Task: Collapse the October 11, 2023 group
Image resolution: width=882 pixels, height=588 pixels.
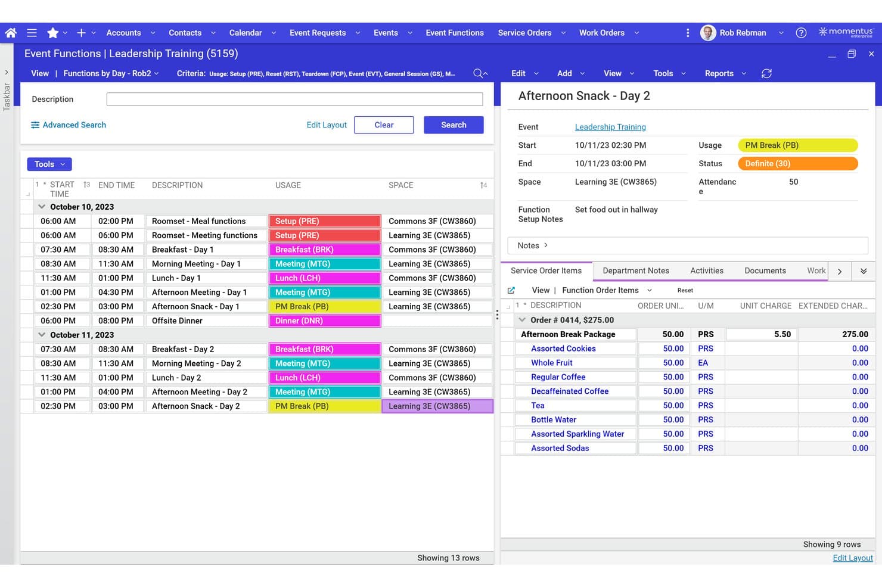Action: coord(42,335)
